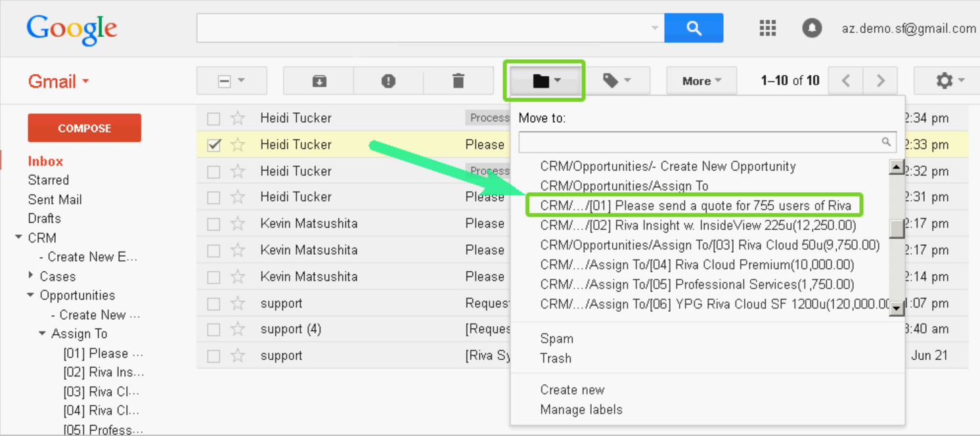
Task: Click the blue search button
Action: 694,28
